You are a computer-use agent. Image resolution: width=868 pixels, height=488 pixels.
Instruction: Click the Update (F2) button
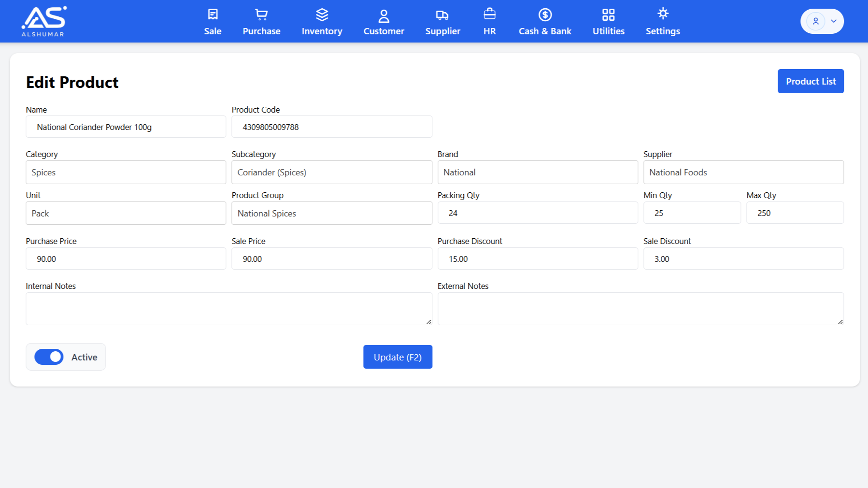[398, 357]
